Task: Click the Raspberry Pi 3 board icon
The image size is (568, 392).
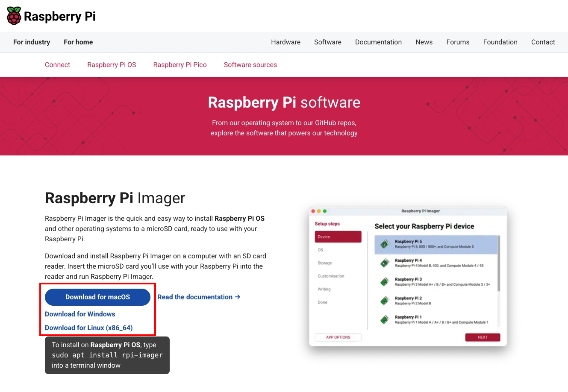Action: click(x=385, y=282)
